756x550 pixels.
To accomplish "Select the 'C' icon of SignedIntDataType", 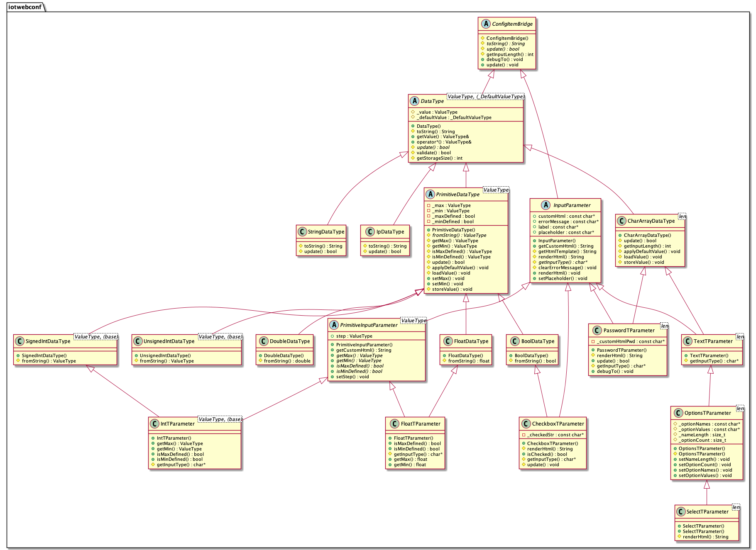I will [x=20, y=341].
